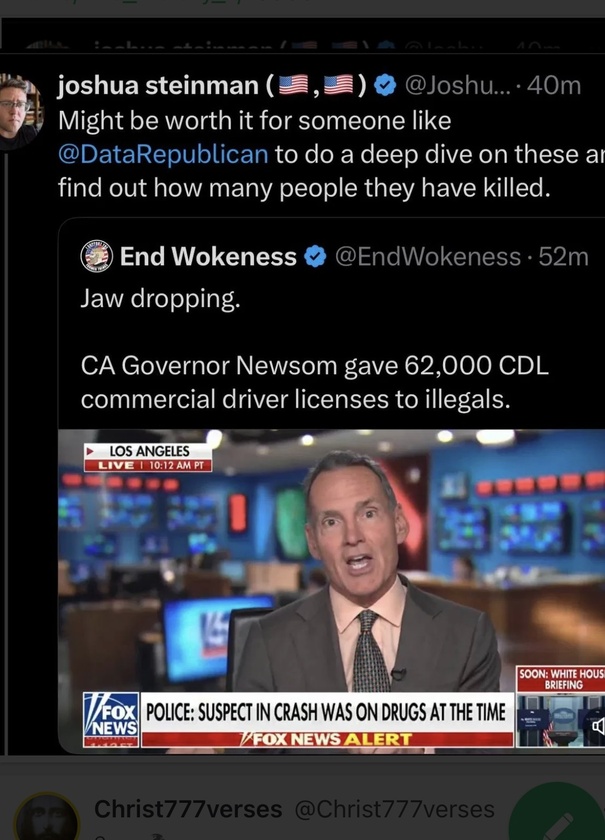Viewport: 605px width, 840px height.
Task: Open joshua steinman's profile avatar
Action: point(19,112)
